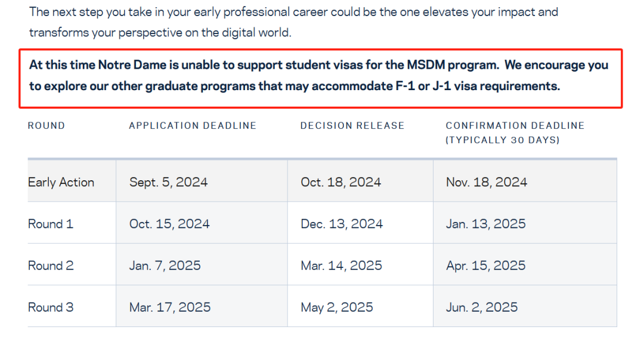
Task: Click the Apr. 15, 2025 confirmation deadline
Action: click(x=486, y=266)
